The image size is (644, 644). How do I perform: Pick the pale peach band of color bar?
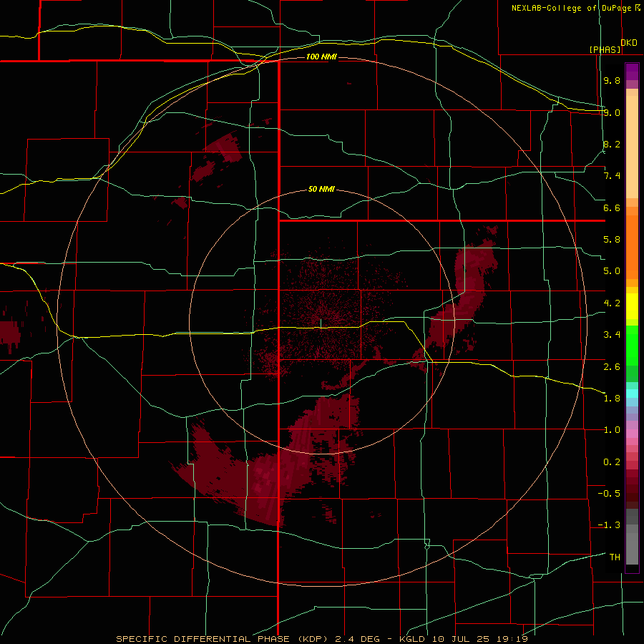pos(632,147)
